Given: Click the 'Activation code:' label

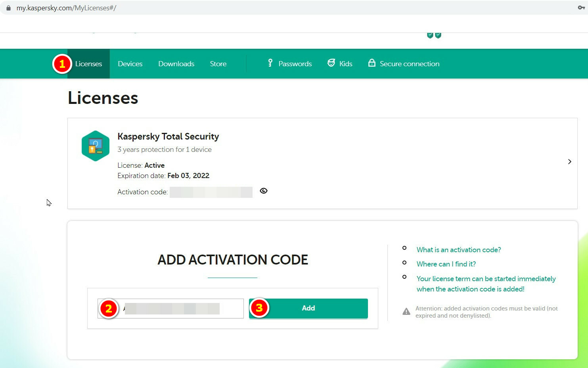Looking at the screenshot, I should coord(142,192).
